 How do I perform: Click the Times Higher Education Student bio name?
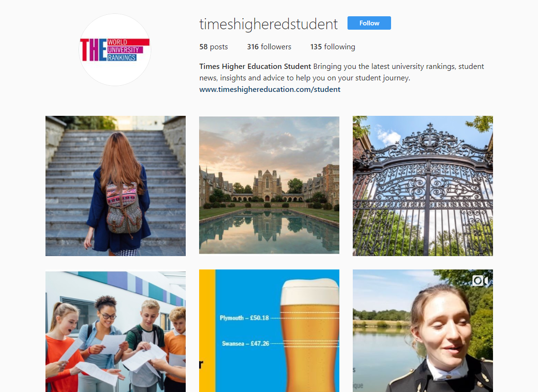[x=255, y=66]
